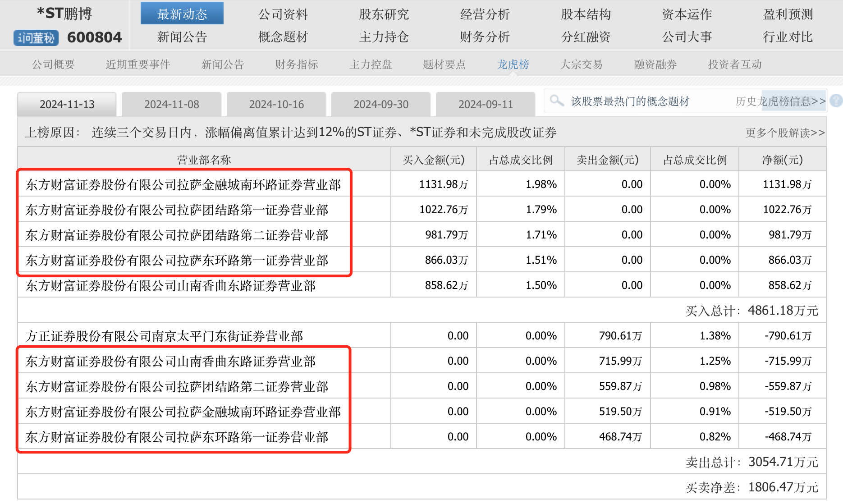
Task: Click the buy-side 拉萨团结路第一证券营业部 row name
Action: coord(177,210)
